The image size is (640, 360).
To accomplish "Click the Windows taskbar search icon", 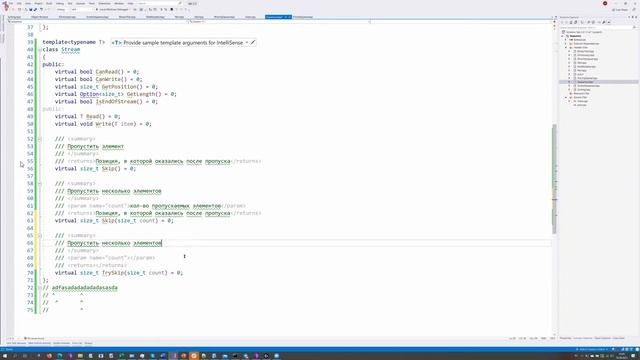I will (15, 356).
